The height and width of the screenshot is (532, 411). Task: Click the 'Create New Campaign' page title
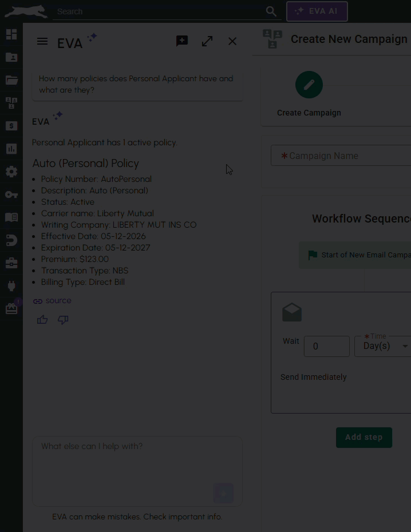pos(349,39)
